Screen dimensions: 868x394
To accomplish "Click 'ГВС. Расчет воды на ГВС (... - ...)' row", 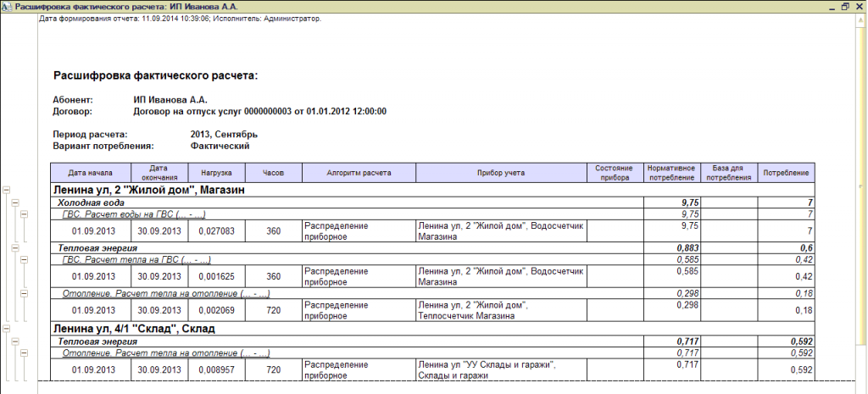I will click(x=347, y=214).
